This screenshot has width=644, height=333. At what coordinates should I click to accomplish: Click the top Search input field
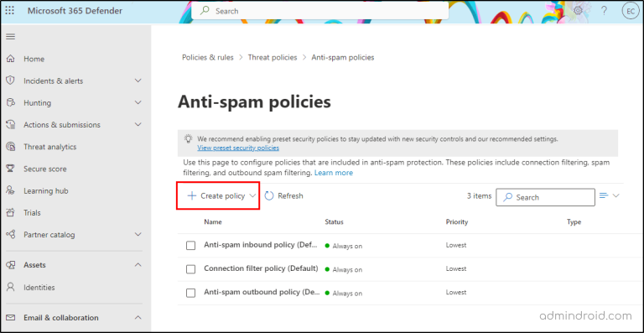pos(320,11)
